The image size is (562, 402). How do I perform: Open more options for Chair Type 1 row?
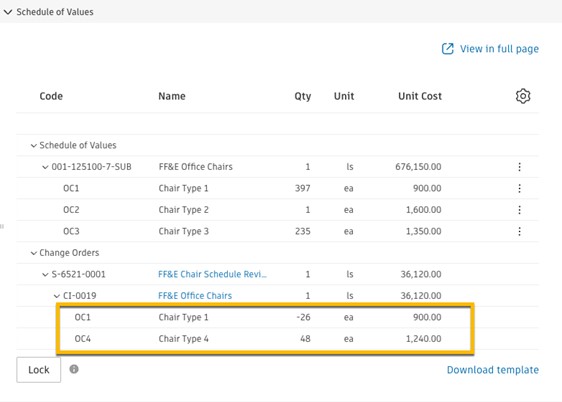point(519,188)
